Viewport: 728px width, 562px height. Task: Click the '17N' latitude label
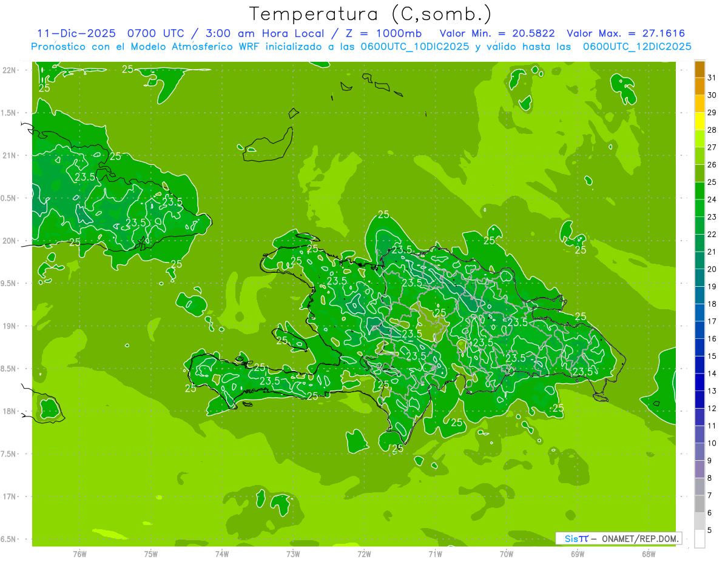coord(8,497)
